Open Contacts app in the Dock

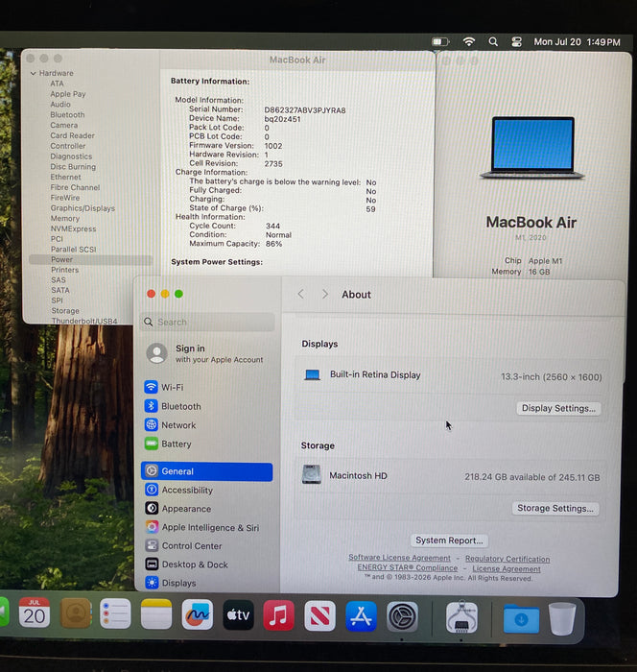75,613
